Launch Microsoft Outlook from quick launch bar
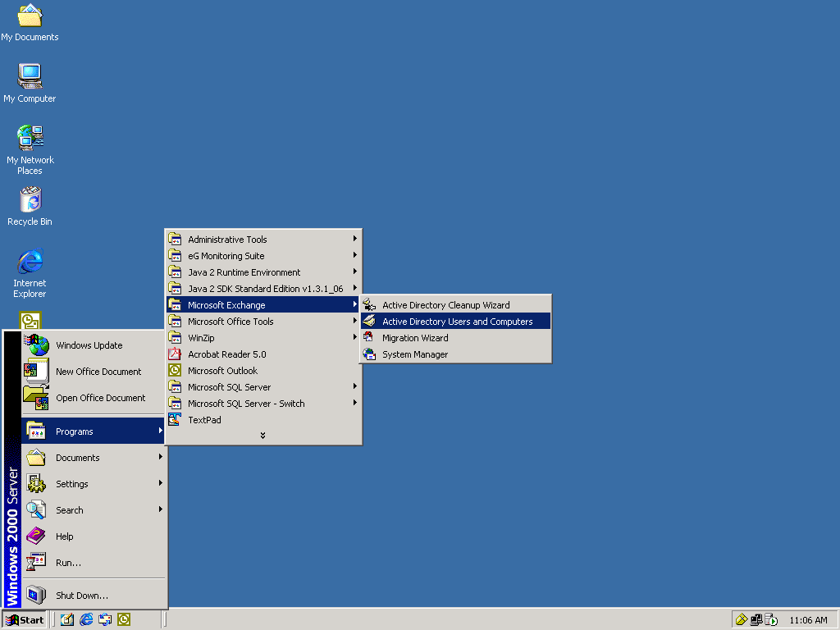The width and height of the screenshot is (840, 630). click(124, 620)
